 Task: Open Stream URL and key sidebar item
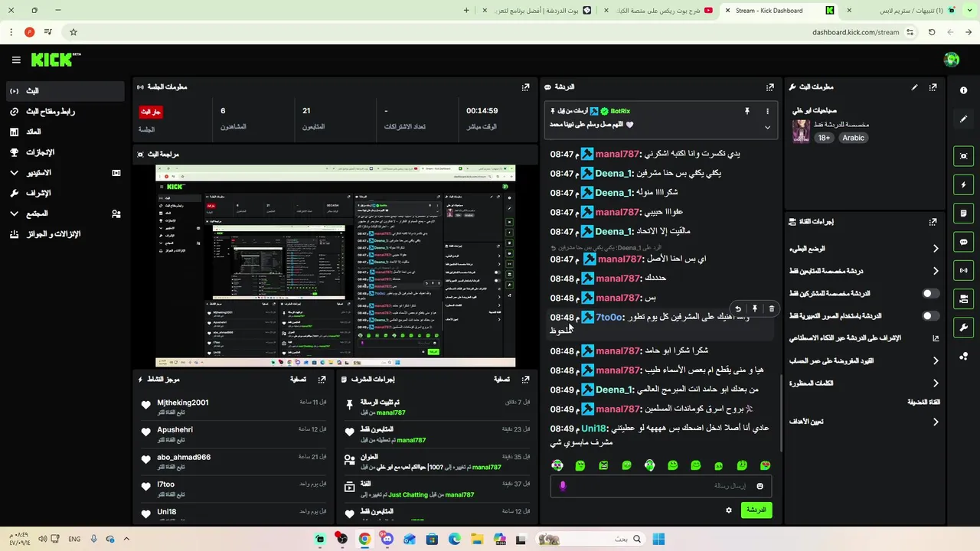(x=64, y=112)
